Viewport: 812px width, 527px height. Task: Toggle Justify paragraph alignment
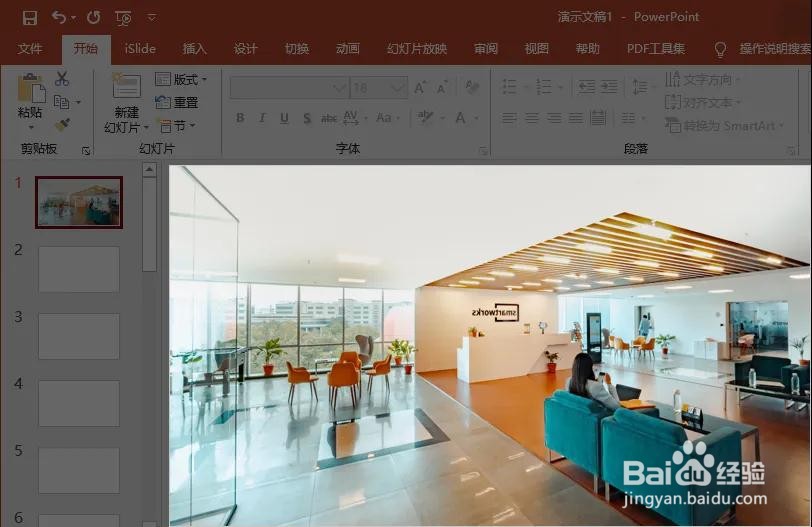[576, 119]
